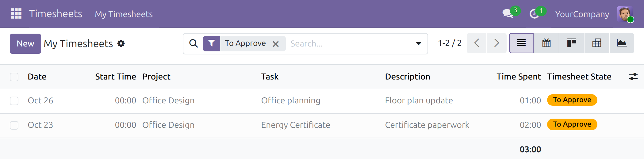Open the YourCompany company switcher
The width and height of the screenshot is (644, 159).
pyautogui.click(x=582, y=14)
